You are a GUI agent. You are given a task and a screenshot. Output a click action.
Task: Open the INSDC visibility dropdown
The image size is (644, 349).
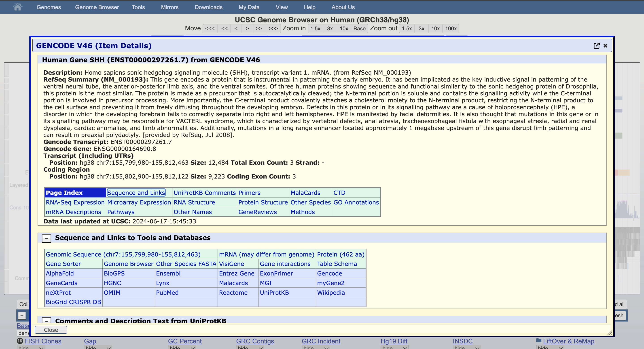pos(466,347)
